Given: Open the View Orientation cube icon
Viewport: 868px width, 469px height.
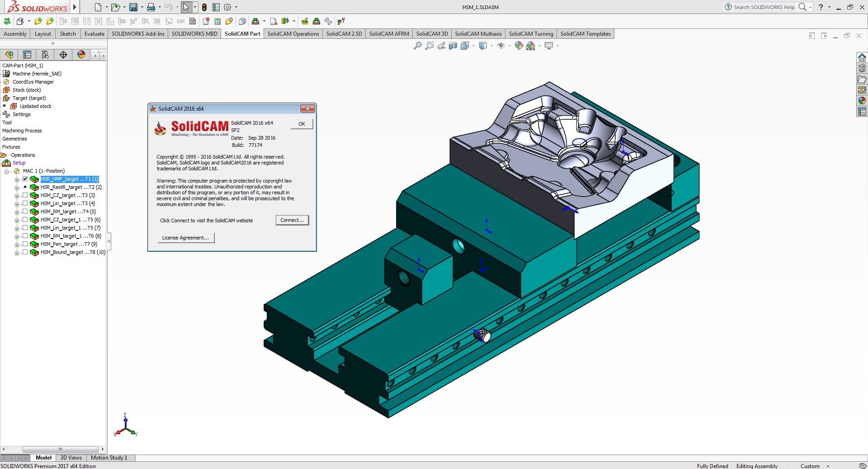Looking at the screenshot, I should pyautogui.click(x=465, y=46).
